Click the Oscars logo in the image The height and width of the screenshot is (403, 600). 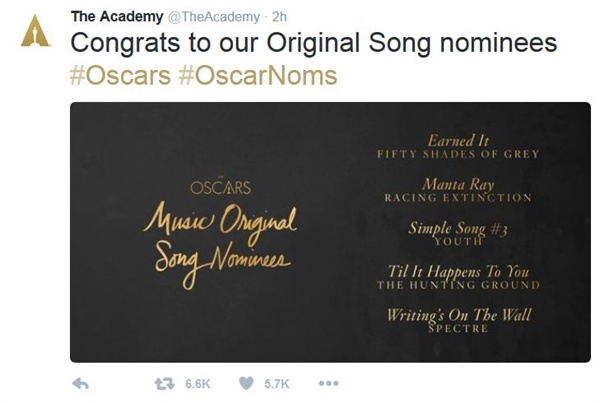[220, 187]
